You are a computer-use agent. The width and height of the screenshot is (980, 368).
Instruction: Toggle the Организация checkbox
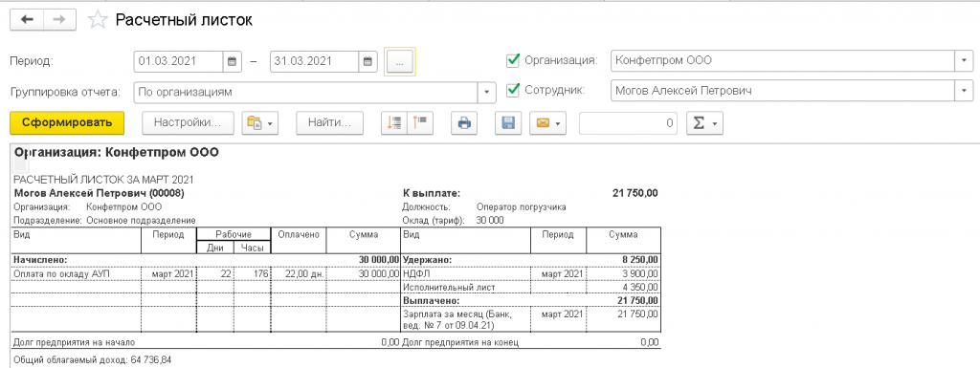click(513, 60)
